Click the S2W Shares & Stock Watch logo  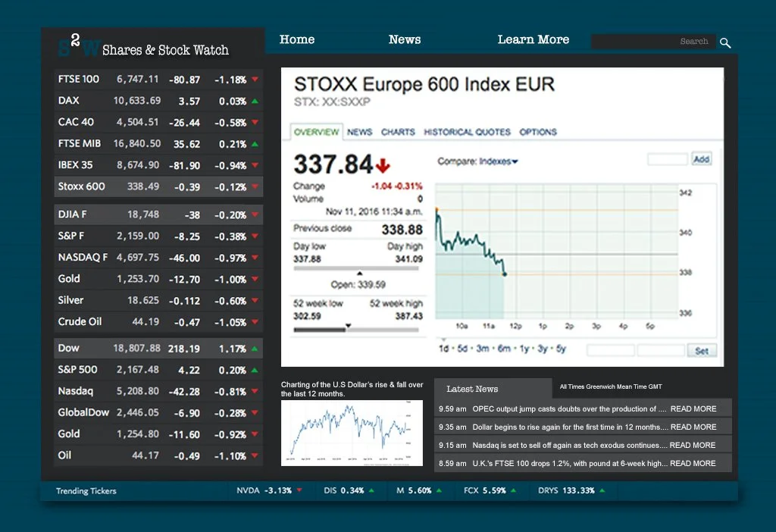point(143,46)
